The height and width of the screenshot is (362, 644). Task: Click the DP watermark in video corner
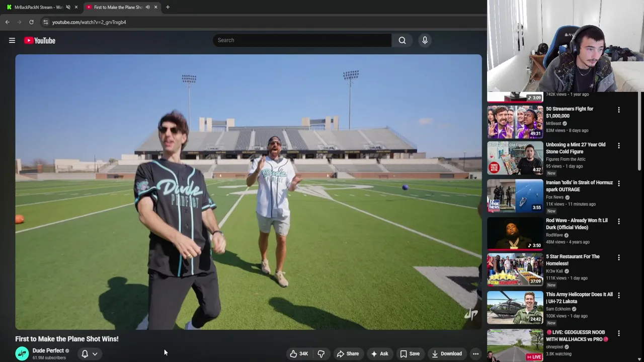[x=470, y=315]
